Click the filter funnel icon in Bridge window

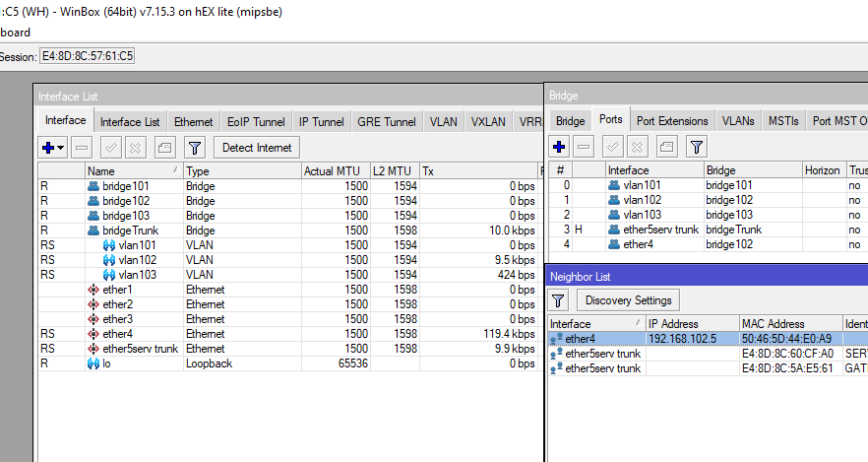[x=697, y=147]
